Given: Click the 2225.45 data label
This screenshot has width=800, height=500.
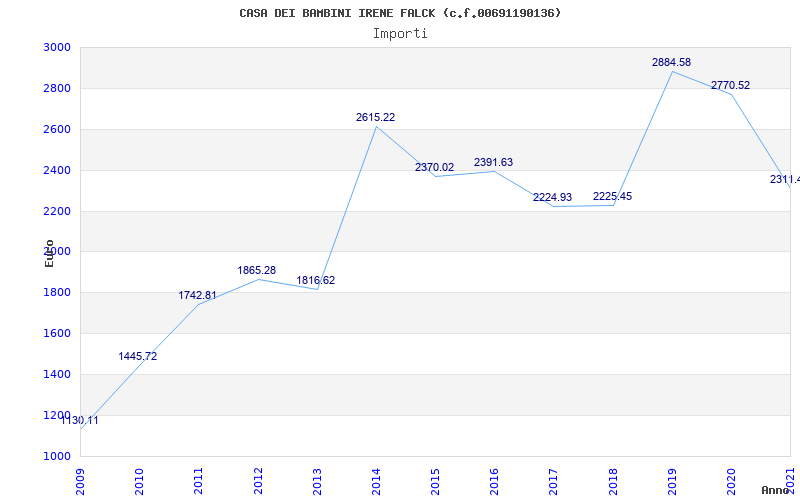Looking at the screenshot, I should [612, 196].
